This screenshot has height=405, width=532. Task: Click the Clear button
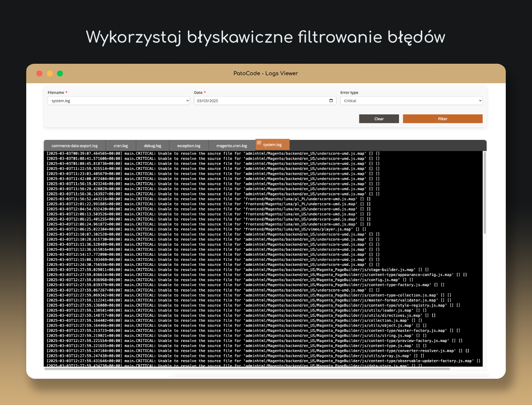pyautogui.click(x=379, y=118)
